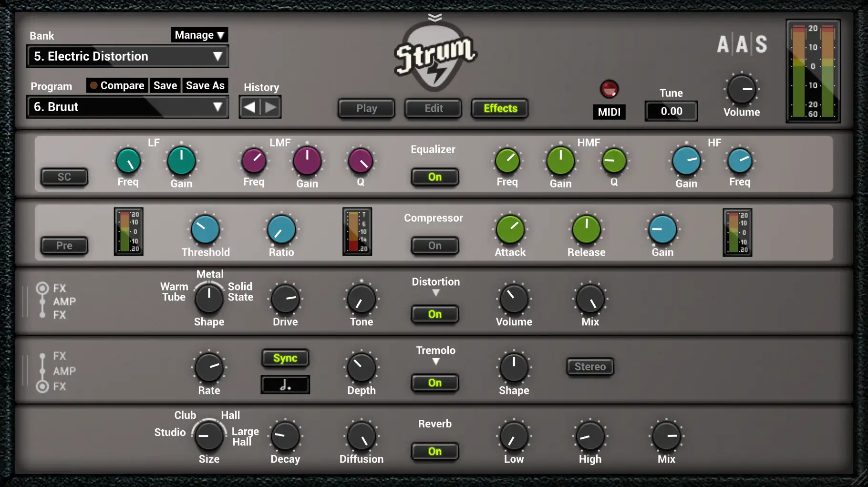Screen dimensions: 868x487
Task: Click the history back arrow
Action: 250,107
